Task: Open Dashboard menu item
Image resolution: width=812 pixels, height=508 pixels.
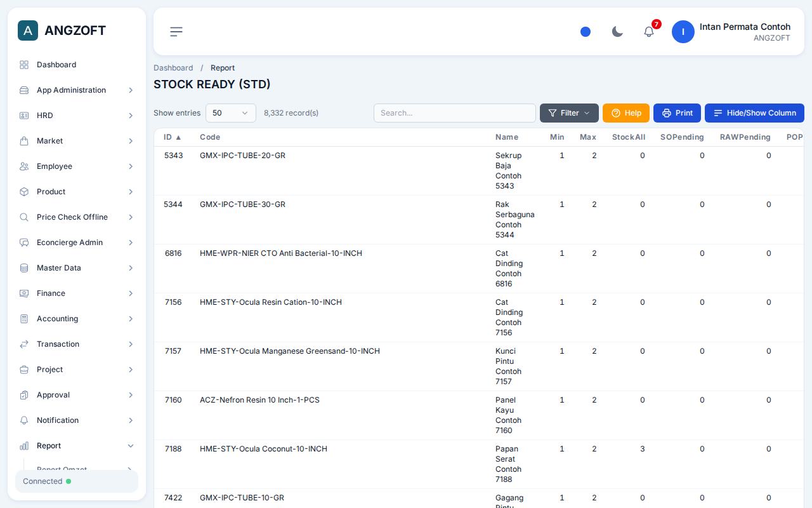Action: [x=77, y=65]
